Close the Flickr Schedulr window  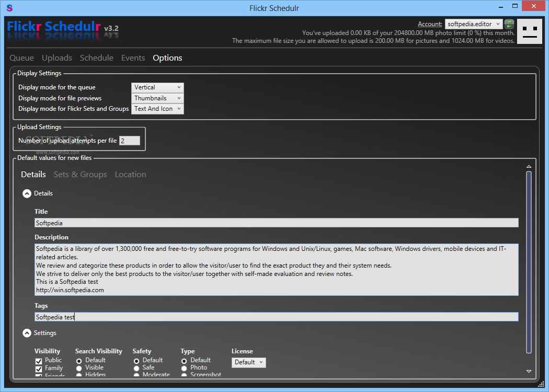click(x=534, y=6)
